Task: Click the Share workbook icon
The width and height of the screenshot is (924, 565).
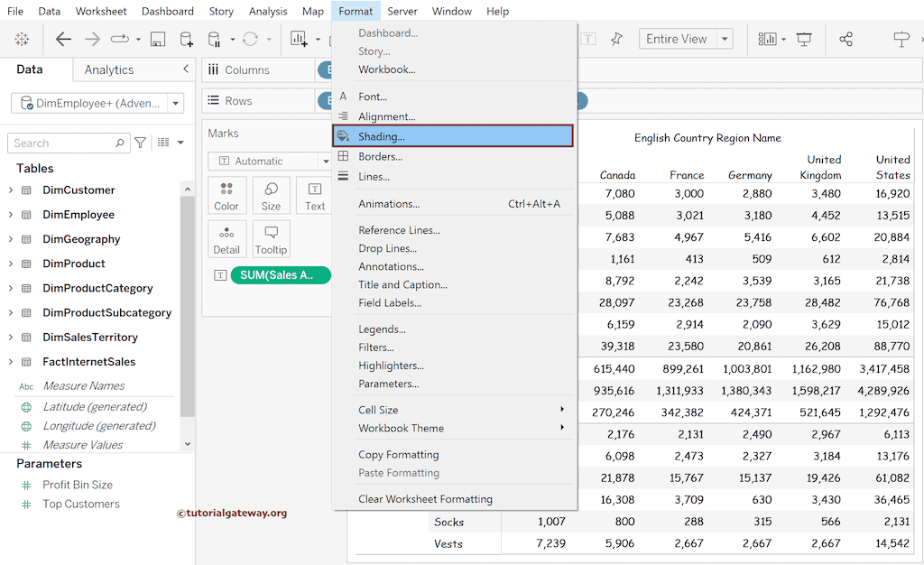Action: point(846,39)
